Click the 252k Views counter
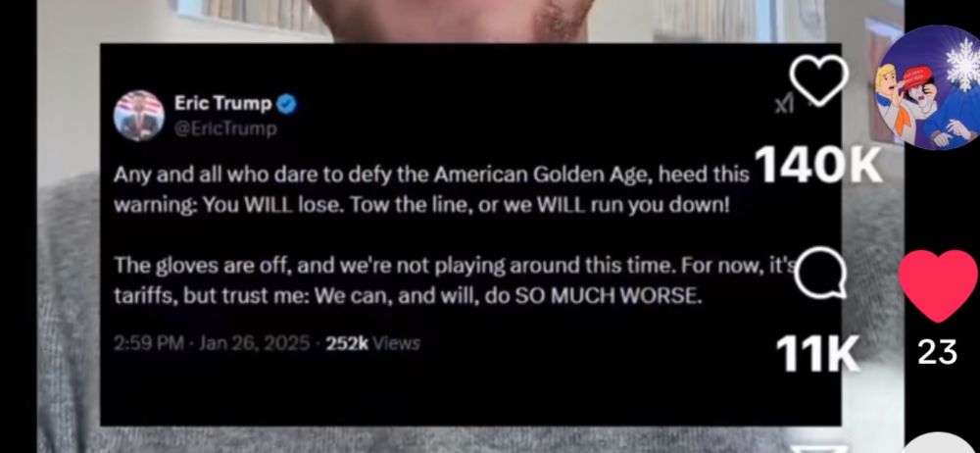Viewport: 980px width, 453px height. click(x=373, y=343)
